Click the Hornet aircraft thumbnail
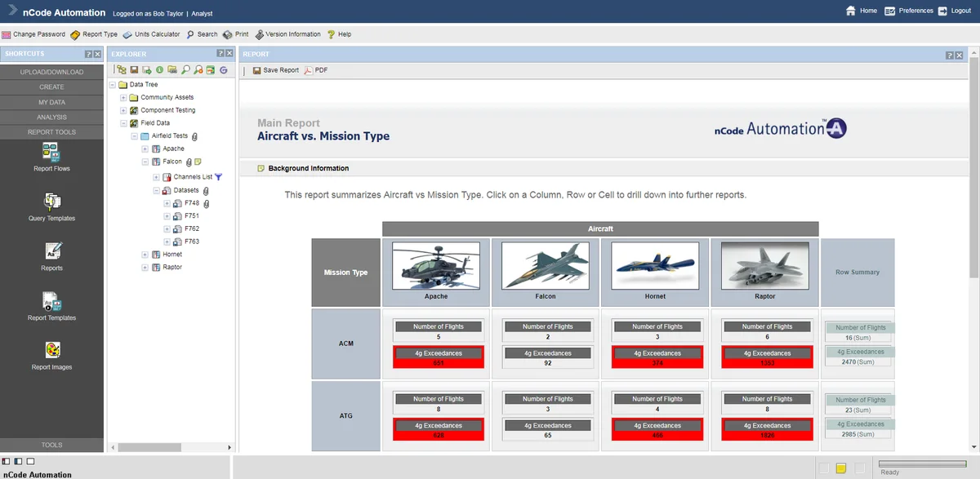This screenshot has height=479, width=980. pos(655,266)
